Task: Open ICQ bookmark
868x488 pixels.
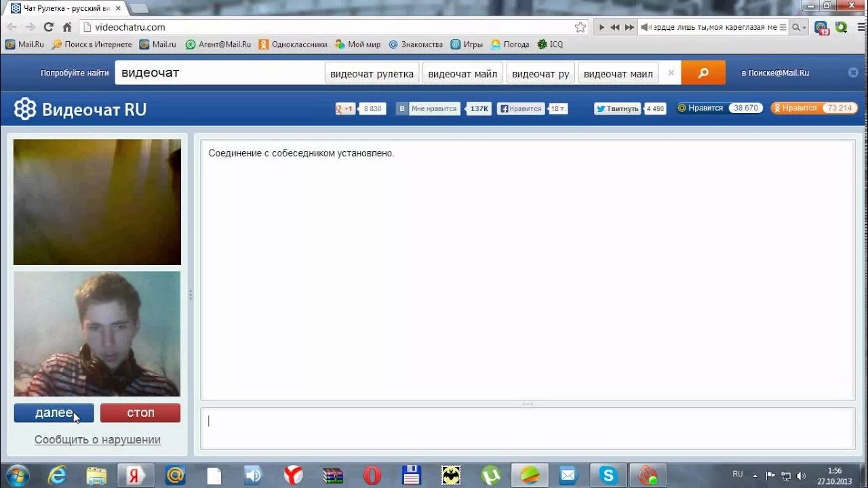Action: coord(550,44)
